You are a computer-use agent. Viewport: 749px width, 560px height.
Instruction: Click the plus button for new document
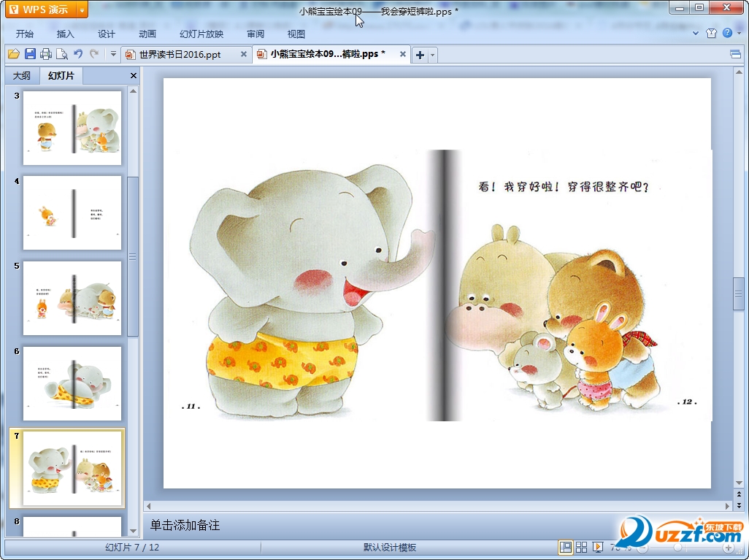tap(420, 55)
